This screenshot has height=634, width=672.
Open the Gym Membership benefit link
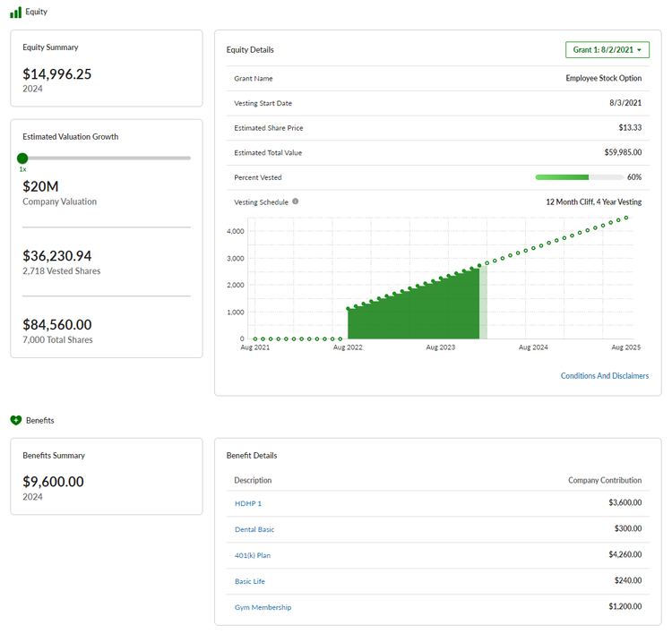(263, 608)
